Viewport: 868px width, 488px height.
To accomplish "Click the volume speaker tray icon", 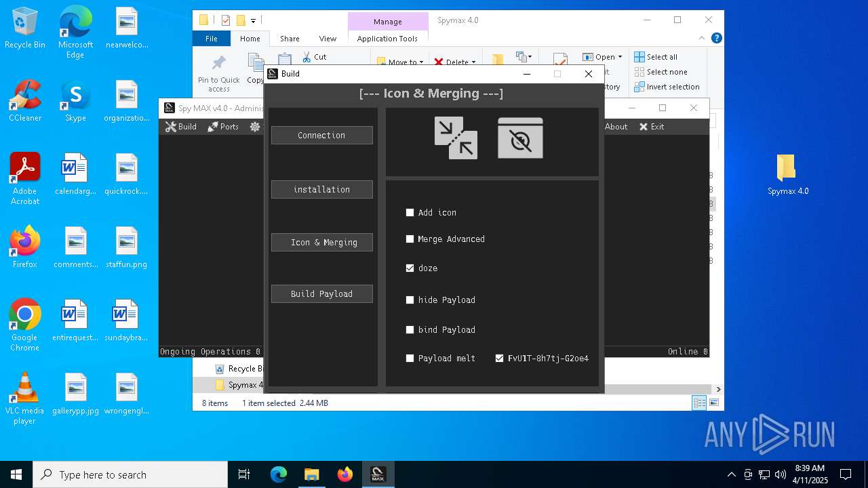I will click(781, 474).
